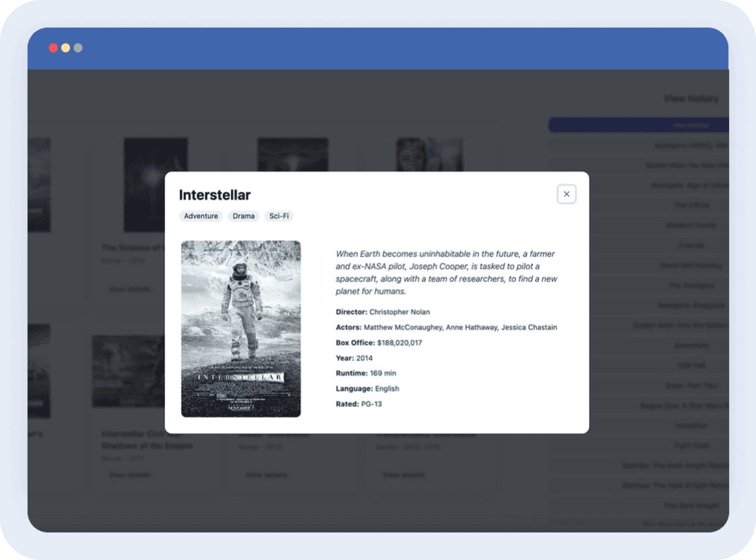The image size is (756, 560).
Task: Click the Sci-Fi genre tag
Action: pyautogui.click(x=278, y=217)
